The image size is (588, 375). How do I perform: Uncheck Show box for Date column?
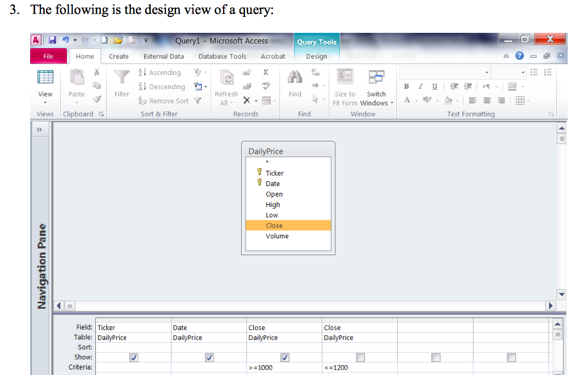tap(209, 357)
